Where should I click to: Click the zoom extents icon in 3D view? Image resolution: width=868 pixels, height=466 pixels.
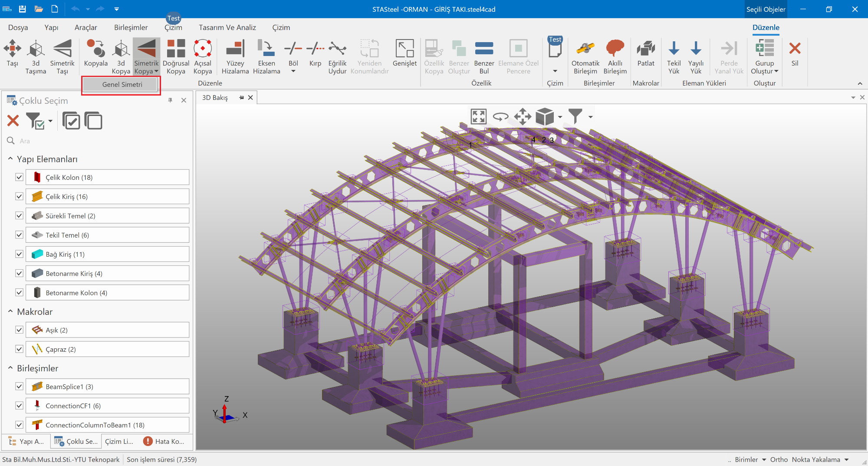(x=478, y=116)
